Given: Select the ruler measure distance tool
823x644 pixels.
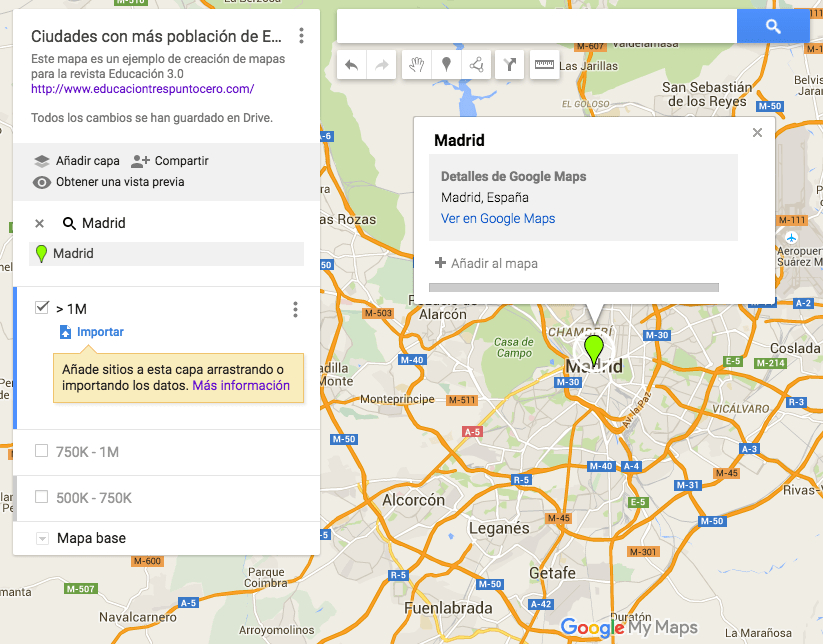Looking at the screenshot, I should 544,65.
